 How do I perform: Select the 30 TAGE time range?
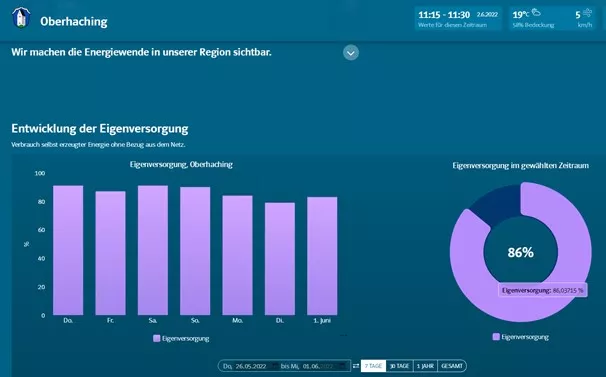[x=400, y=366]
